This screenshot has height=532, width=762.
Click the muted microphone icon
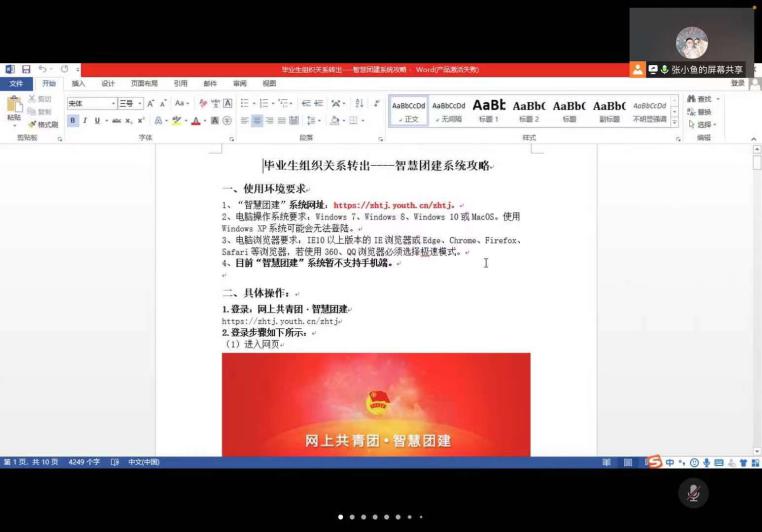pyautogui.click(x=692, y=492)
